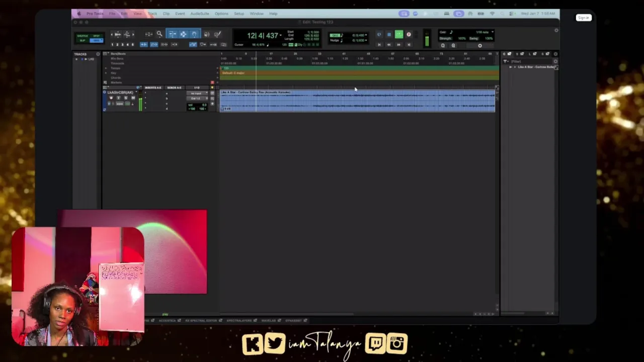Select the Scrubber speaker tool

(207, 34)
